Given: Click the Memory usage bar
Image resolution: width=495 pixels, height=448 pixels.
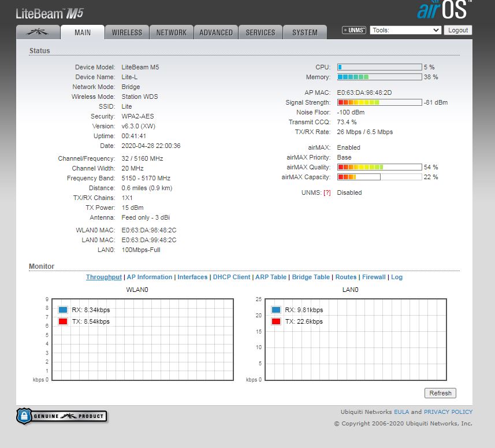Looking at the screenshot, I should coord(379,77).
